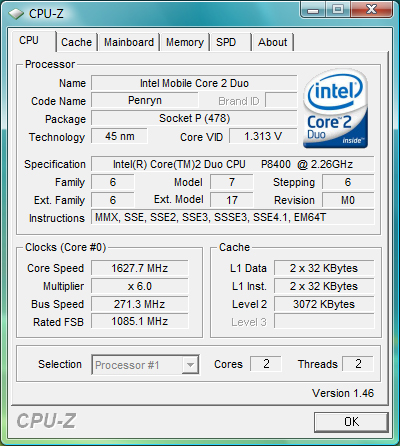
Task: Click the Intel Core 2 Duo logo
Action: (336, 109)
